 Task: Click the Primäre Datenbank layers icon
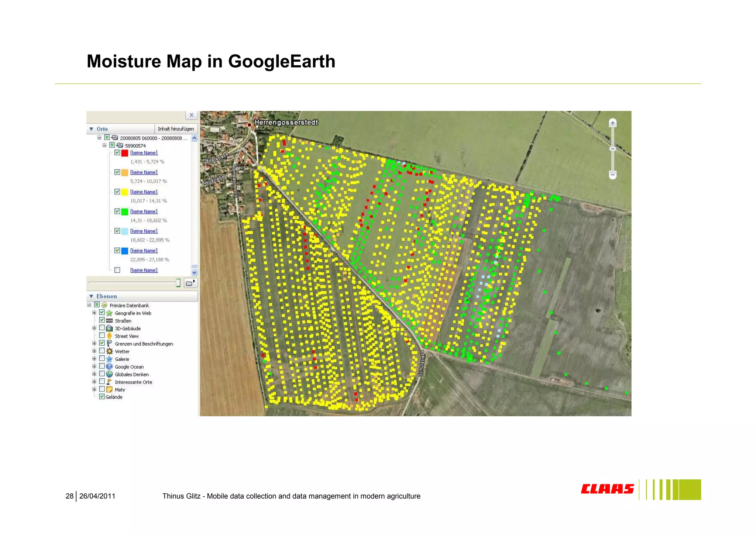(104, 305)
